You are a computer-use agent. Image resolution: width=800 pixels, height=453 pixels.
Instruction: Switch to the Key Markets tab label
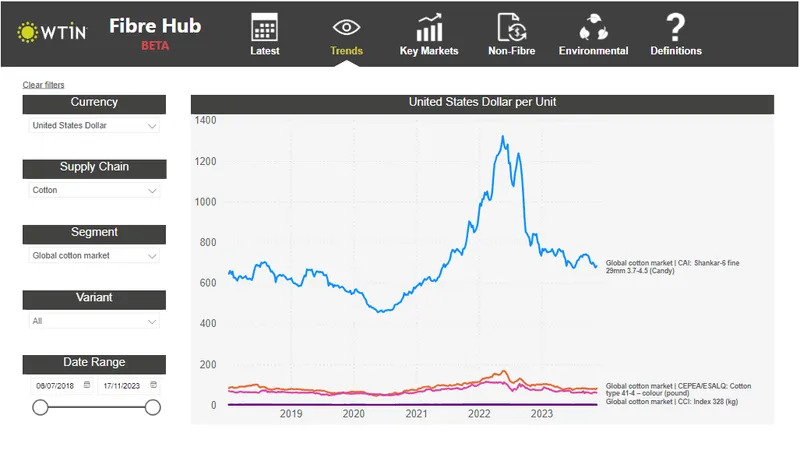point(429,51)
